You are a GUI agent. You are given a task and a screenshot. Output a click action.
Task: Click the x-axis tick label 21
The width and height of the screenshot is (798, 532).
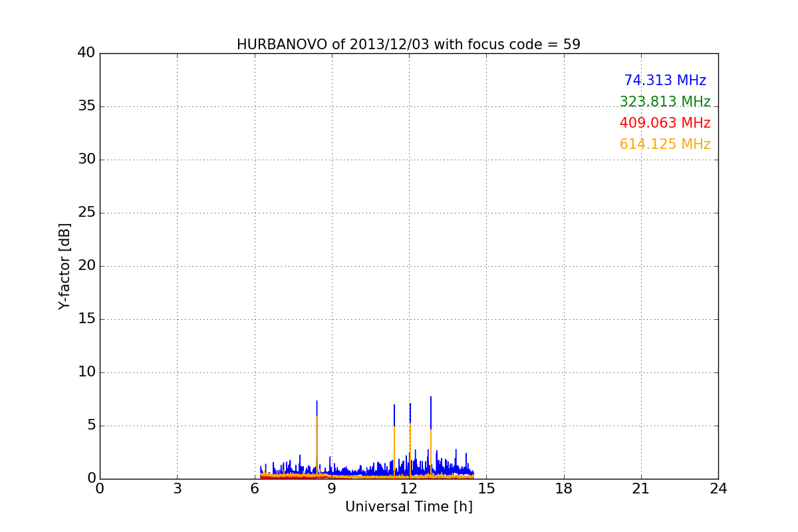(641, 489)
